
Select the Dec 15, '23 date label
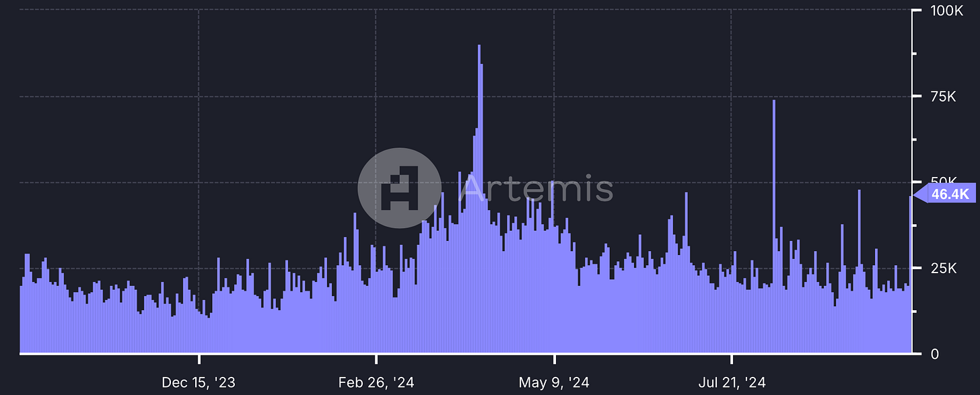199,382
